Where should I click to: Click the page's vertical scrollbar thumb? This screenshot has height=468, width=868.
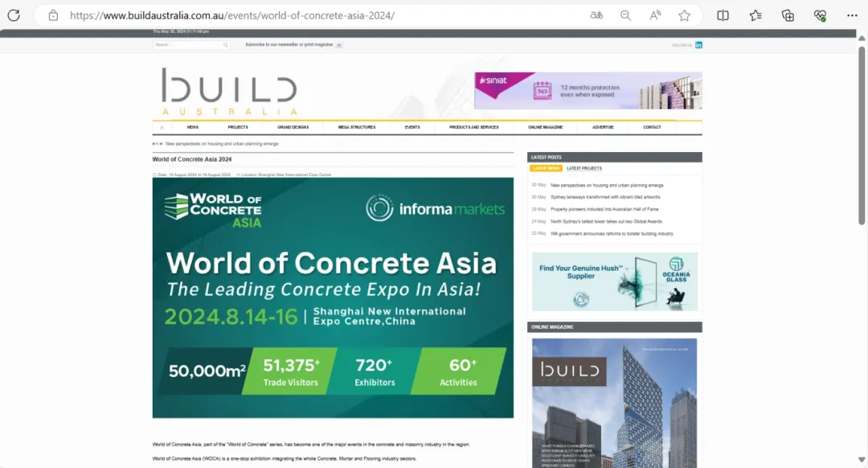(862, 136)
